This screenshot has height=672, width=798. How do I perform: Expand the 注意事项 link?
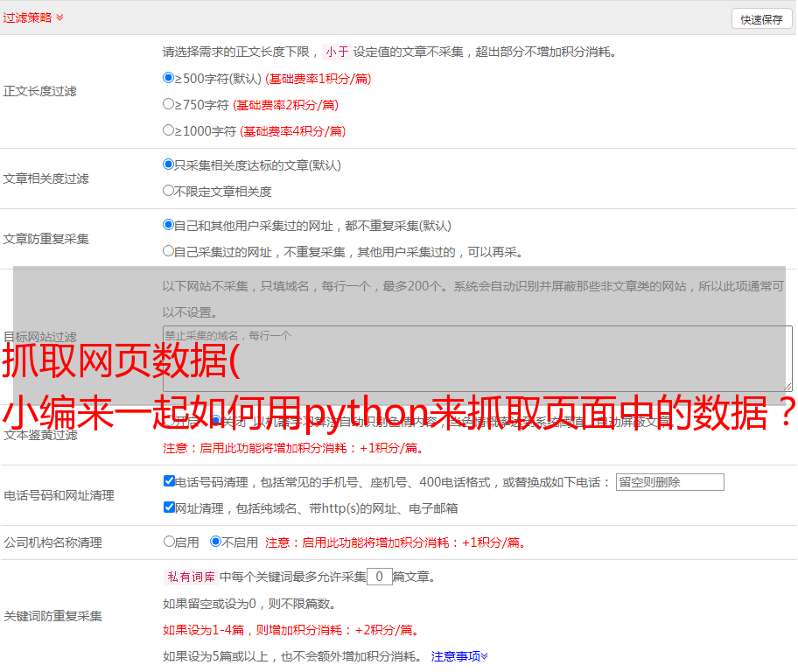(459, 655)
